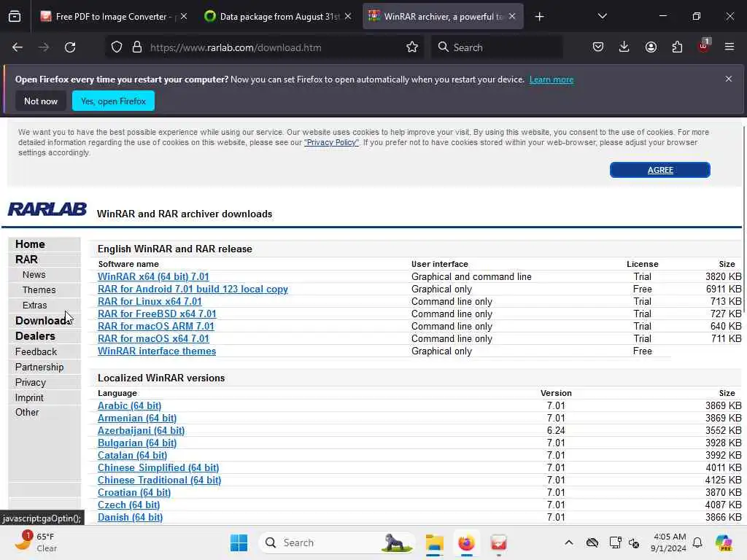Click the OneDrive cloud tray icon

click(x=592, y=542)
